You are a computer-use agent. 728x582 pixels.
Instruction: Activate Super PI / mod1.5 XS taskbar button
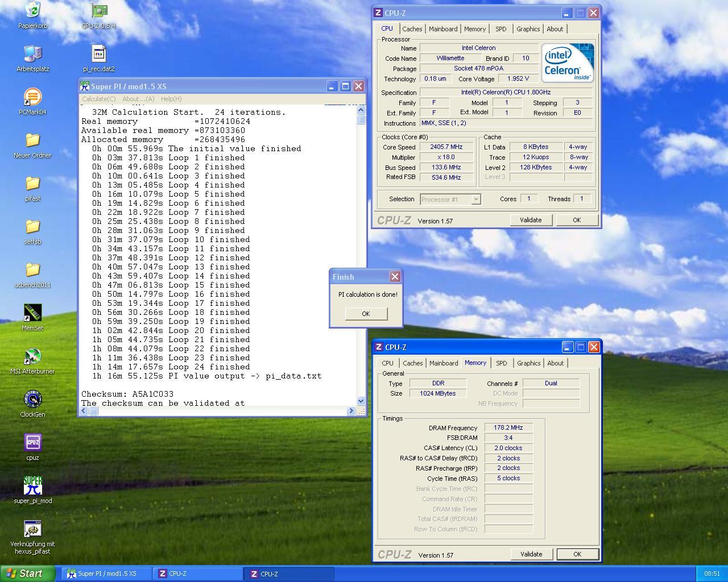point(107,574)
